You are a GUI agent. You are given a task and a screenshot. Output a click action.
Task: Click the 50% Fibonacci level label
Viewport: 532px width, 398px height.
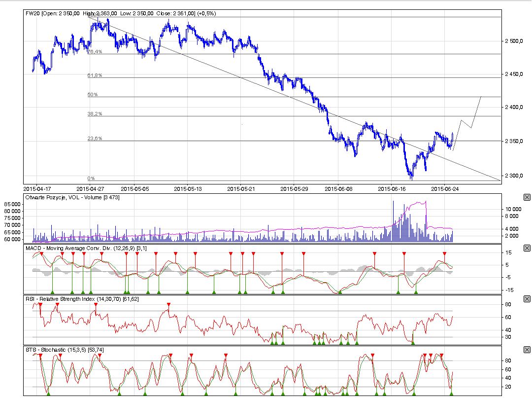click(93, 94)
